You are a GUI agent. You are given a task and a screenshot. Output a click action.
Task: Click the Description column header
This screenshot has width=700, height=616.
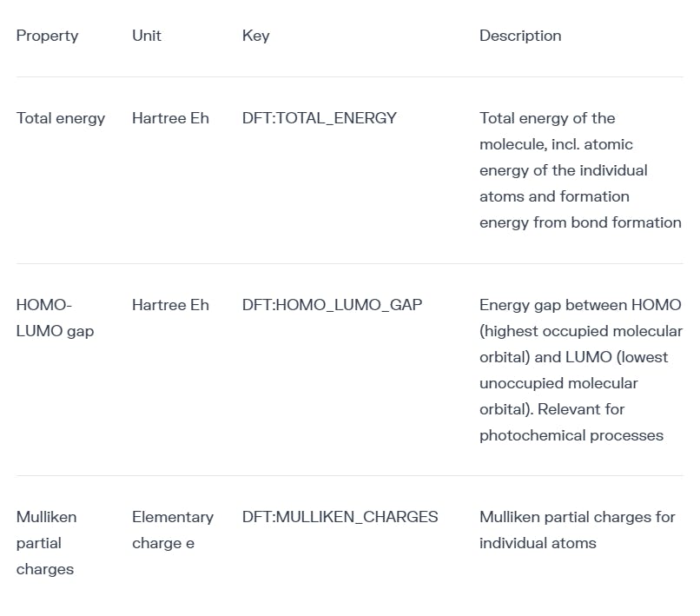coord(520,36)
